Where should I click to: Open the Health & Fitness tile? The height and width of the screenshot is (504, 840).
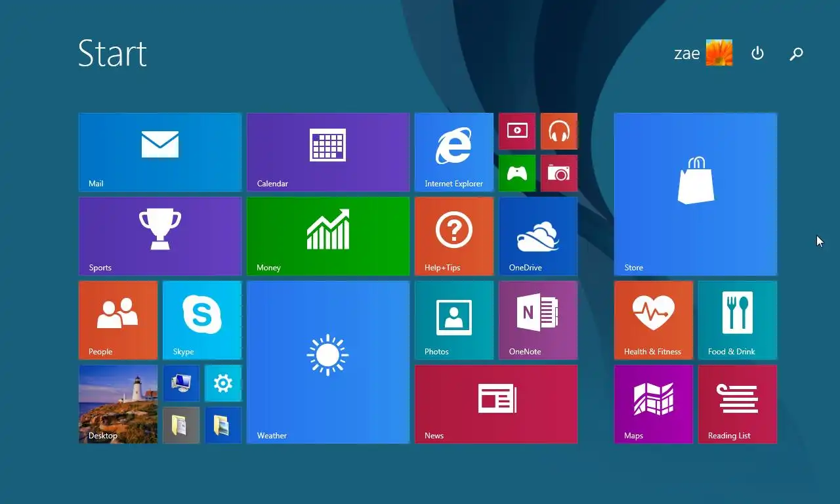pos(654,320)
